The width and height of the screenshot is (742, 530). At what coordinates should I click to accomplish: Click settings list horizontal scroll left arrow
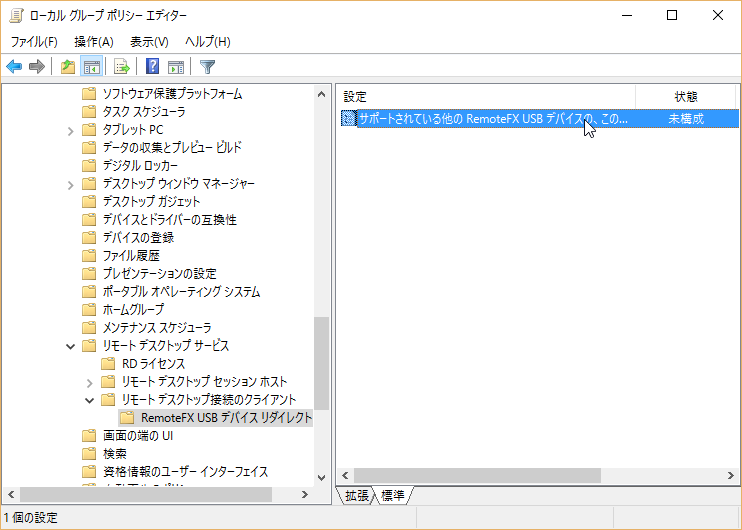click(x=345, y=476)
